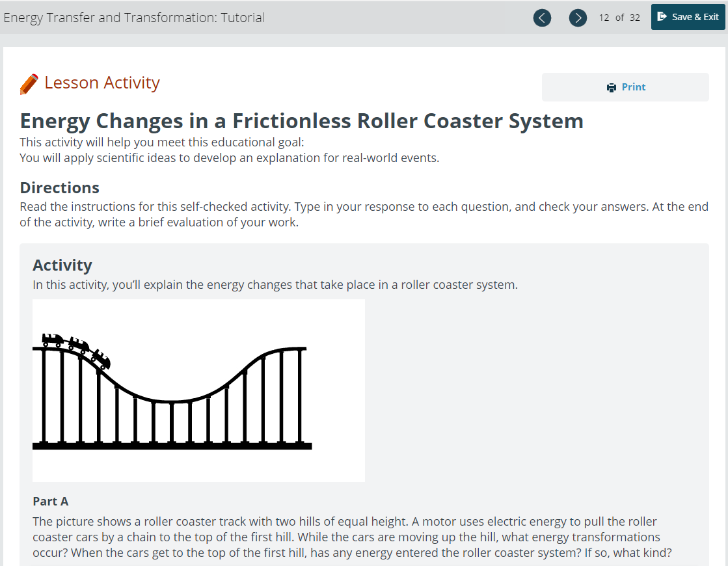728x566 pixels.
Task: Click the printer icon beside Print
Action: click(612, 88)
